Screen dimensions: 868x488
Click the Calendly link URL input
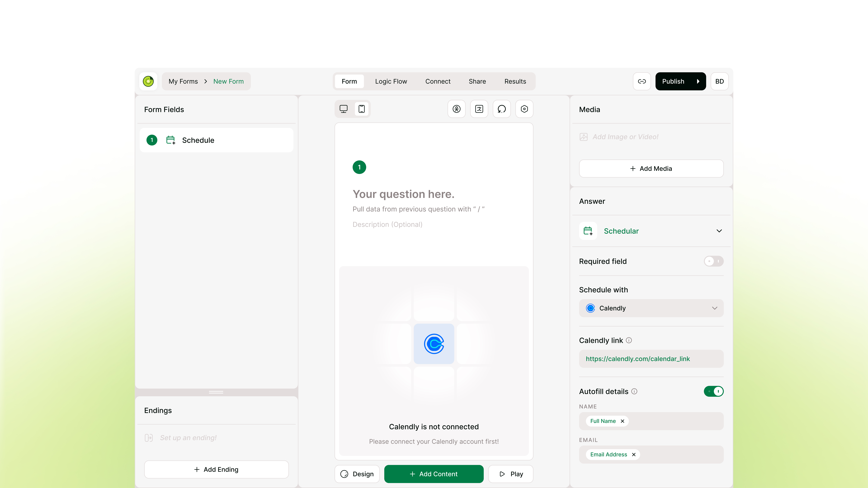[x=651, y=359]
